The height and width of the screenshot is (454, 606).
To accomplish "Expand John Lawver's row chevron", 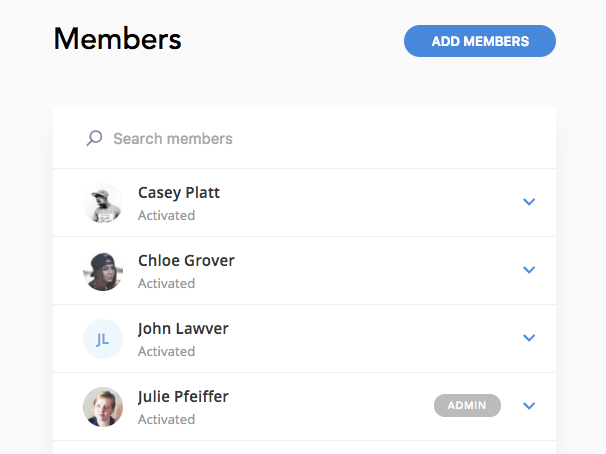I will coord(529,338).
